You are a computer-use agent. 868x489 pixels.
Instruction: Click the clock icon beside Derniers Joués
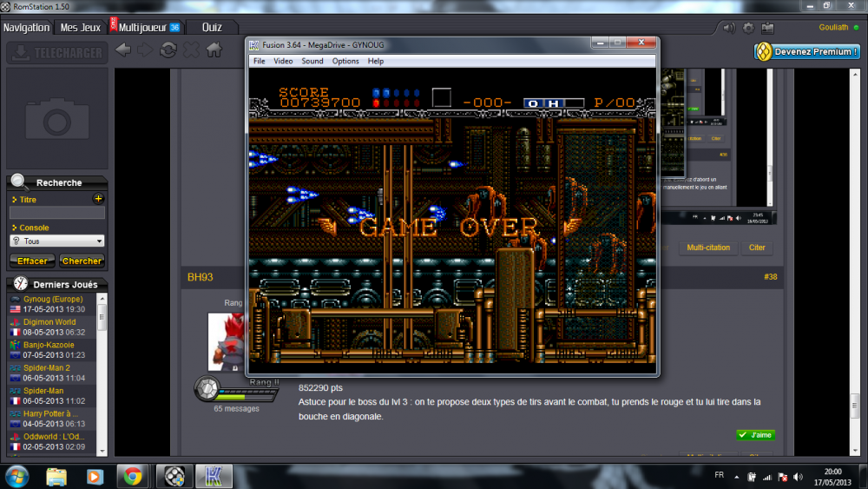click(x=21, y=283)
